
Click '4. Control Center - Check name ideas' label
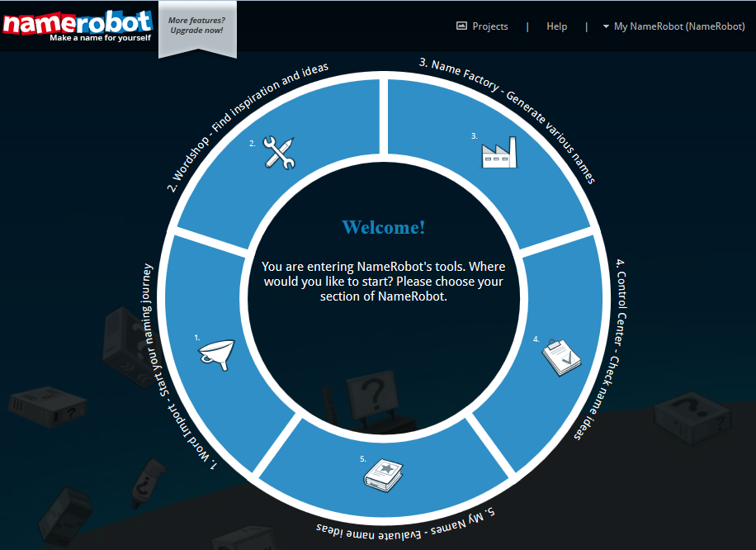tap(601, 349)
